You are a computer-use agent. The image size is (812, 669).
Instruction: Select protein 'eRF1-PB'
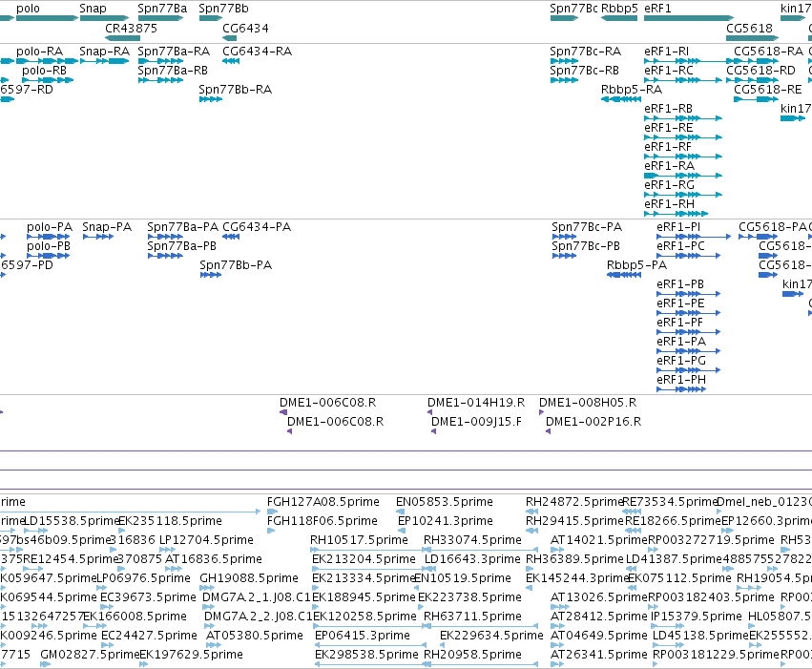pos(680,284)
